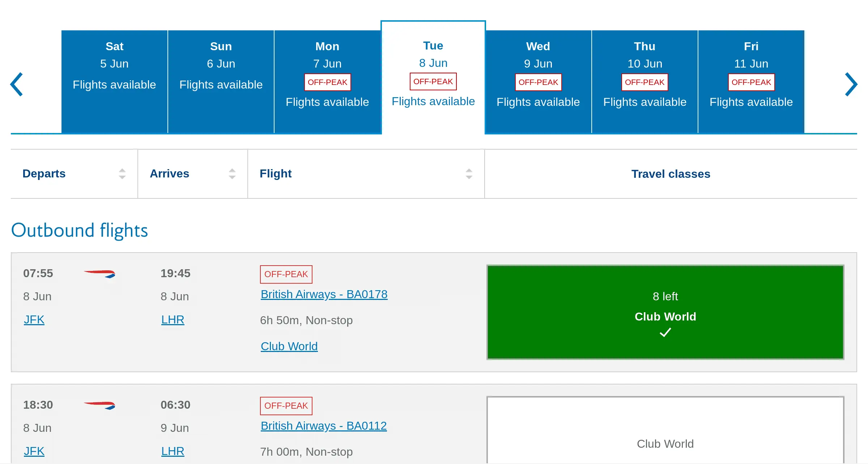Select the Sat 5 Jun date tab

point(114,82)
